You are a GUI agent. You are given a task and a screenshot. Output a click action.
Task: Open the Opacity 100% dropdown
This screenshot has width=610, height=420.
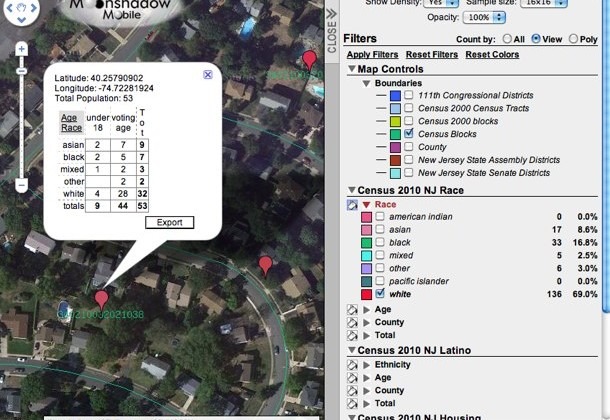coord(484,18)
